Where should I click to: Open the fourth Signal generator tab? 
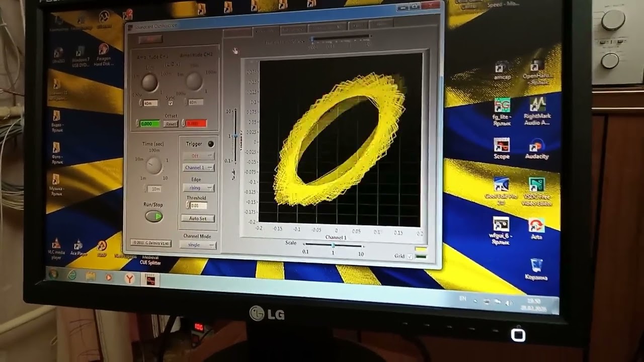[327, 27]
